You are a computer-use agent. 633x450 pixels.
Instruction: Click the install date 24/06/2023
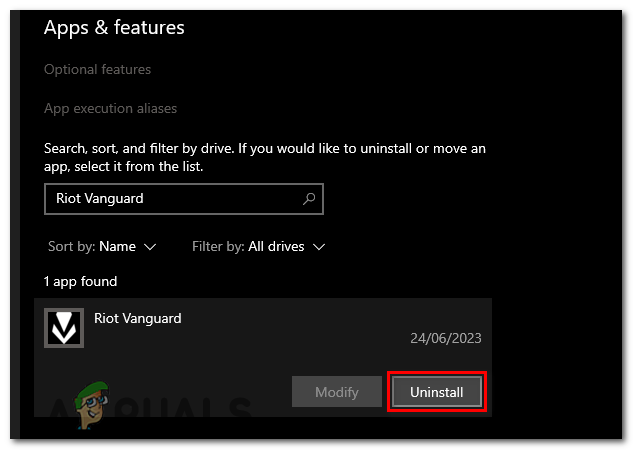[446, 338]
